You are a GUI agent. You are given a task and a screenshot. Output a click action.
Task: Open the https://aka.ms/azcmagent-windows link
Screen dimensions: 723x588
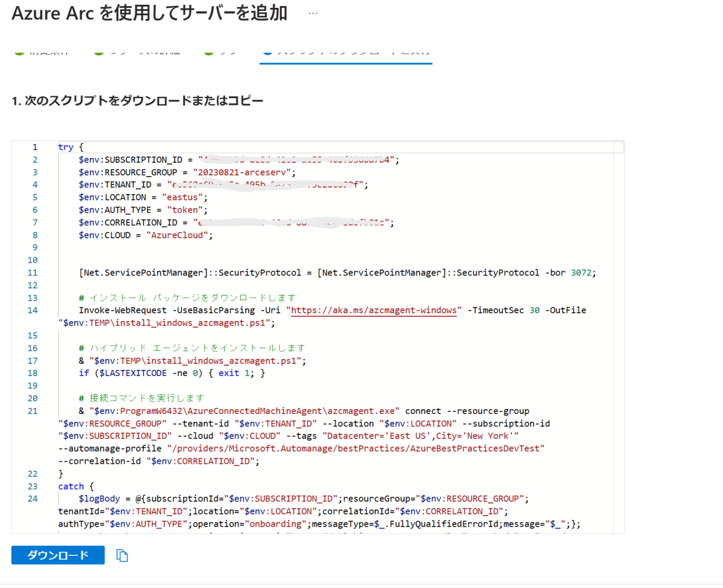coord(374,310)
